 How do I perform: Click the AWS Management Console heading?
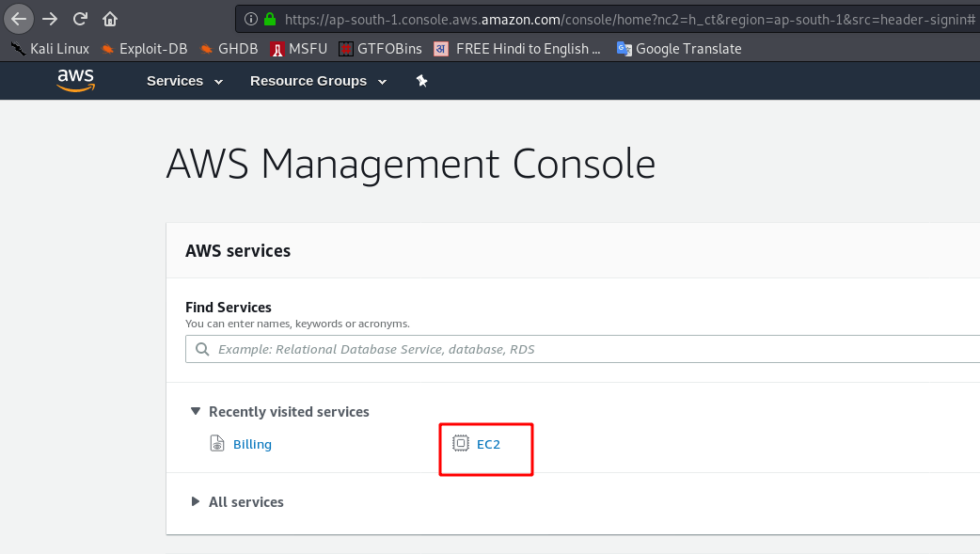(x=411, y=165)
